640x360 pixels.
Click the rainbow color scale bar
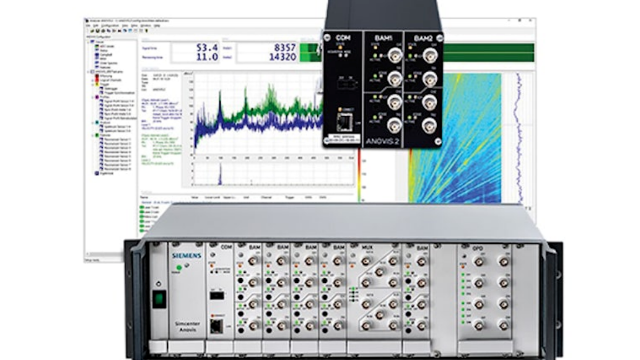coord(359,176)
